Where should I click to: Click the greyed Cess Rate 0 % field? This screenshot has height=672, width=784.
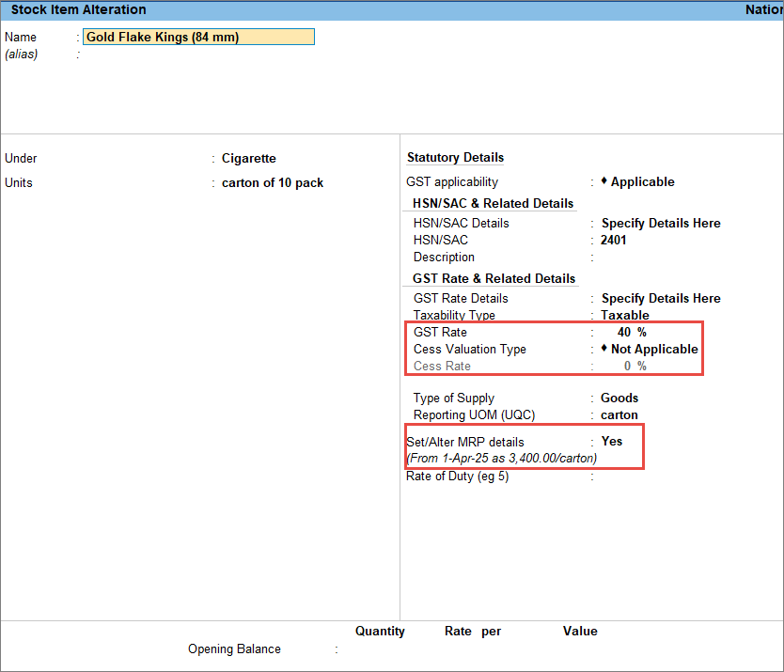tap(635, 367)
